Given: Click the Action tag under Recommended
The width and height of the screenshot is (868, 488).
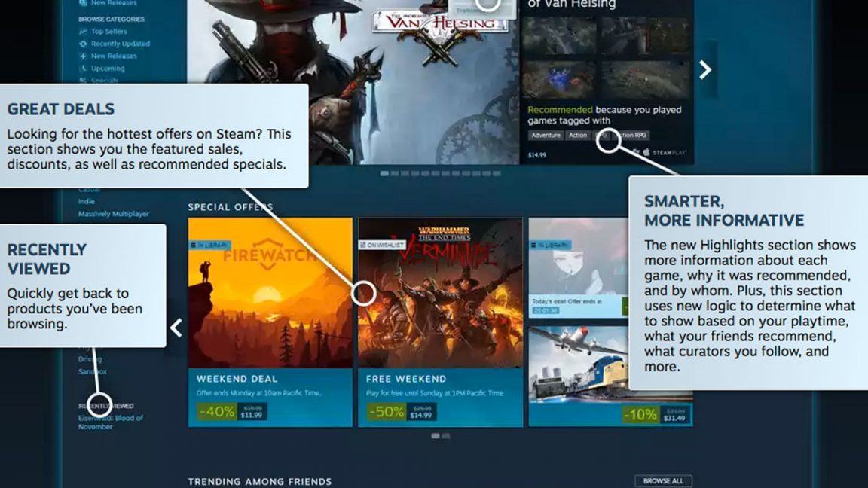Looking at the screenshot, I should point(578,136).
